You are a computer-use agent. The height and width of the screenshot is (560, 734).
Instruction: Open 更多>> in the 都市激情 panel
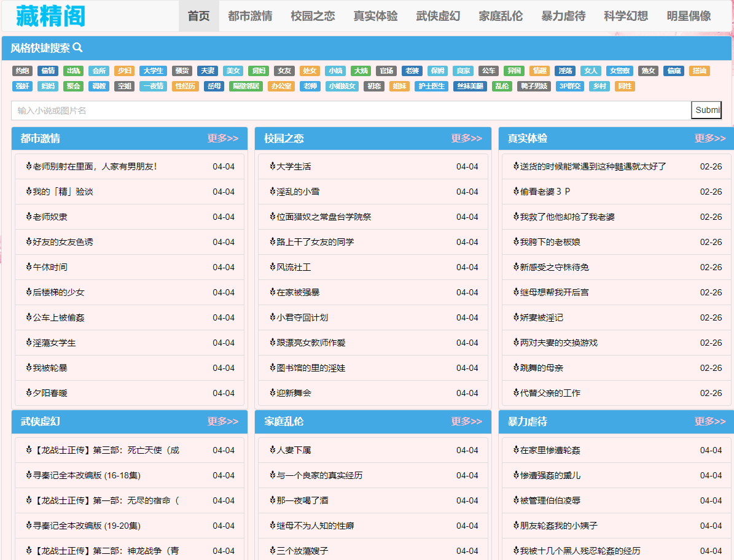pos(223,138)
